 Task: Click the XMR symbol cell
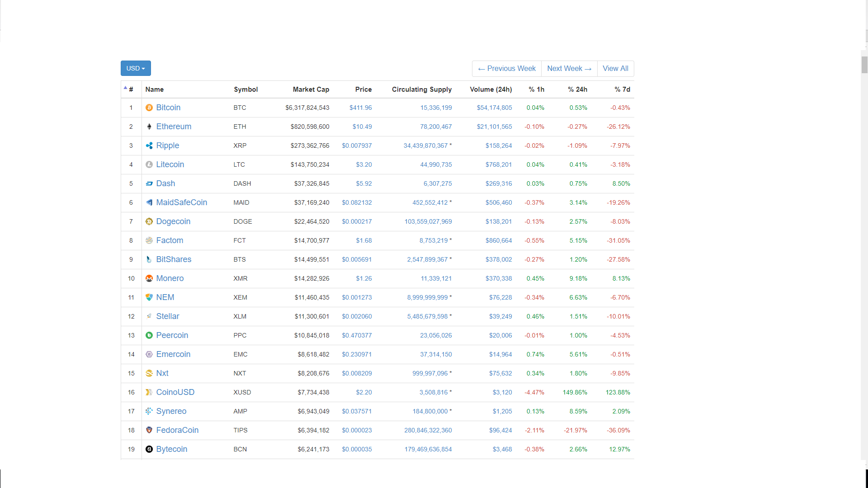[x=241, y=278]
